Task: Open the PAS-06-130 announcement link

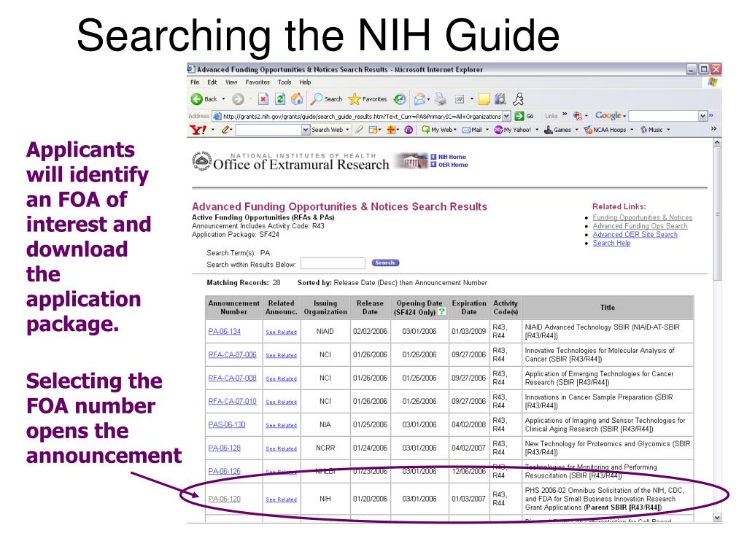Action: pos(227,424)
